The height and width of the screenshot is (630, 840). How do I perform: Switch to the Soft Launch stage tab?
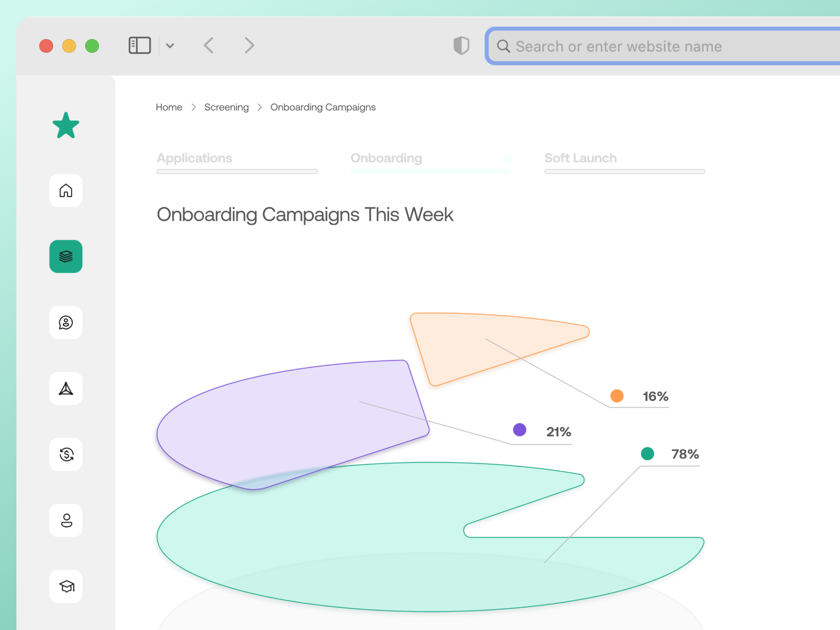(x=580, y=158)
